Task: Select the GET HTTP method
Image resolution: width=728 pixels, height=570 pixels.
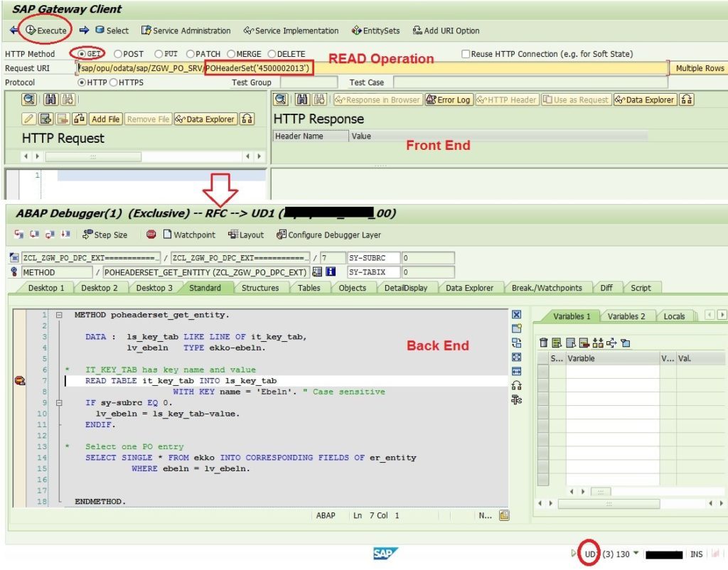Action: coord(82,54)
